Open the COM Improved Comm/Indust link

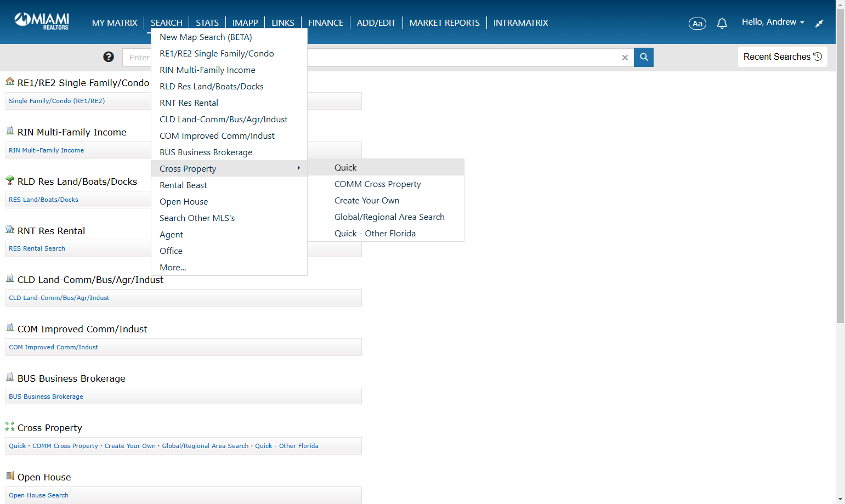point(54,347)
